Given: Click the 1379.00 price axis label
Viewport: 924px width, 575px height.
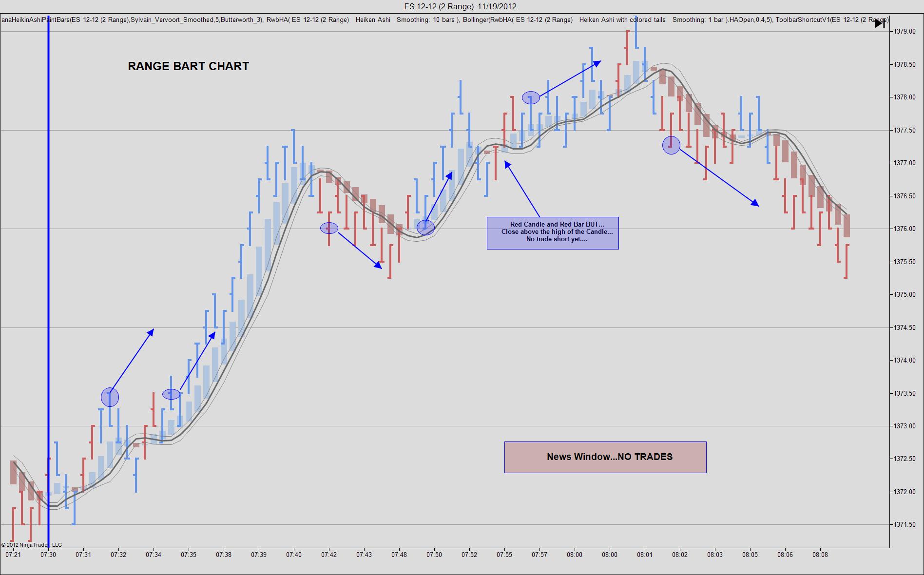Looking at the screenshot, I should [x=904, y=31].
